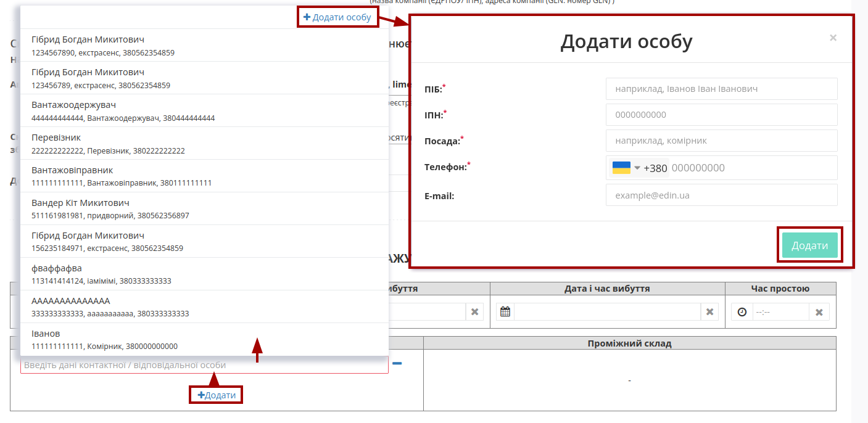Close the Додати особу dialog
The image size is (868, 423).
pos(833,38)
